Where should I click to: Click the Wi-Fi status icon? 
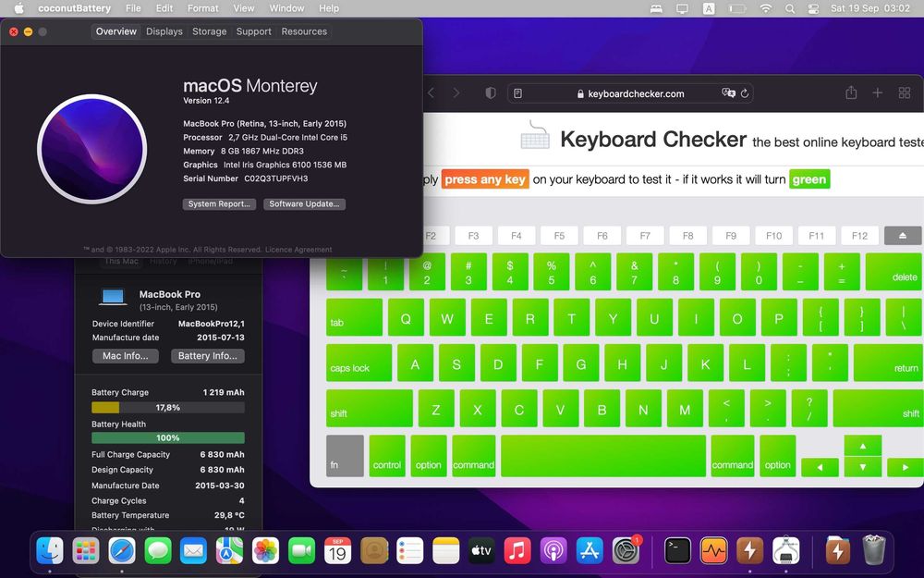coord(765,8)
